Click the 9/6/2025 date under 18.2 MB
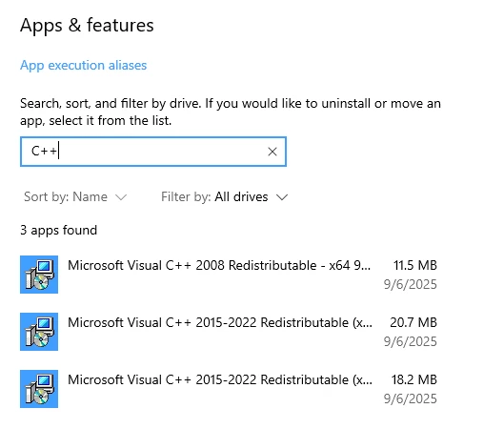Image resolution: width=504 pixels, height=429 pixels. 410,398
